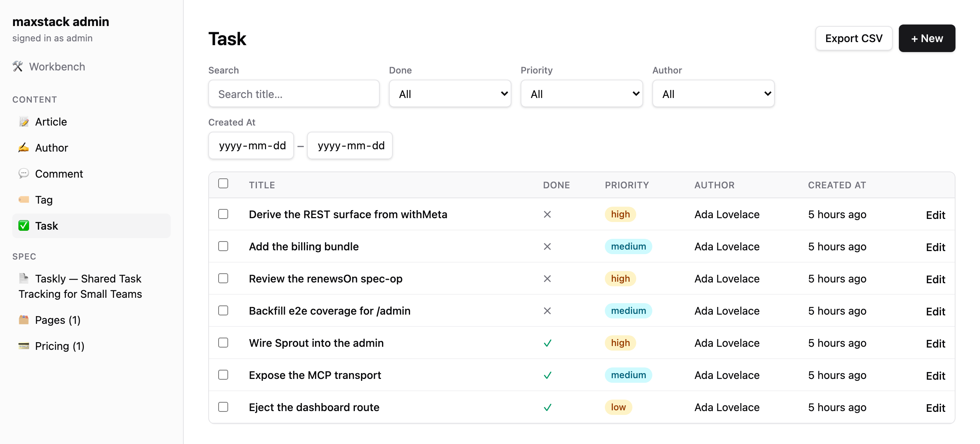The width and height of the screenshot is (980, 444).
Task: Open Pricing (1) in sidebar
Action: (91, 346)
